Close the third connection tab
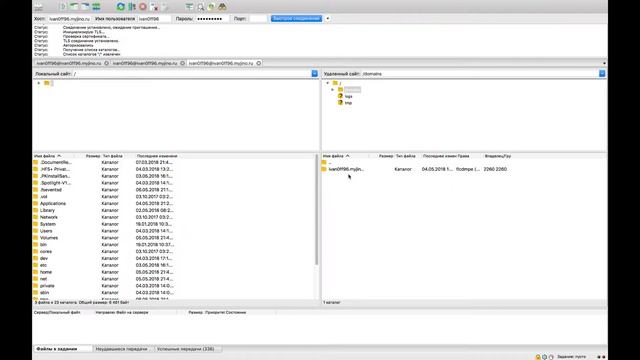 [259, 63]
